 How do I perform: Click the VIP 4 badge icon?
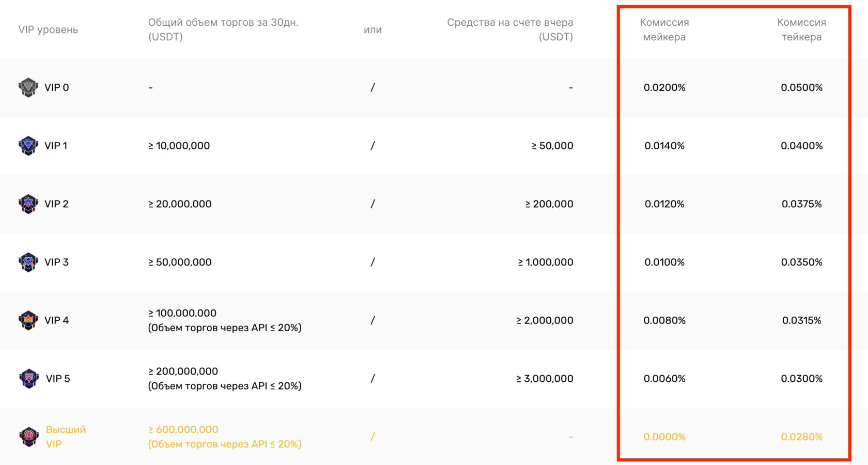pos(28,320)
